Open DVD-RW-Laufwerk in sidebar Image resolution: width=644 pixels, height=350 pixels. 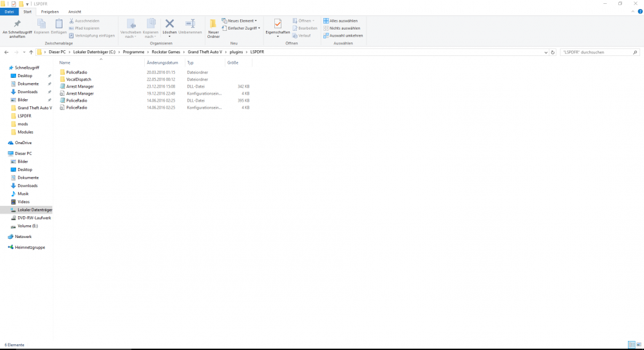[x=34, y=218]
